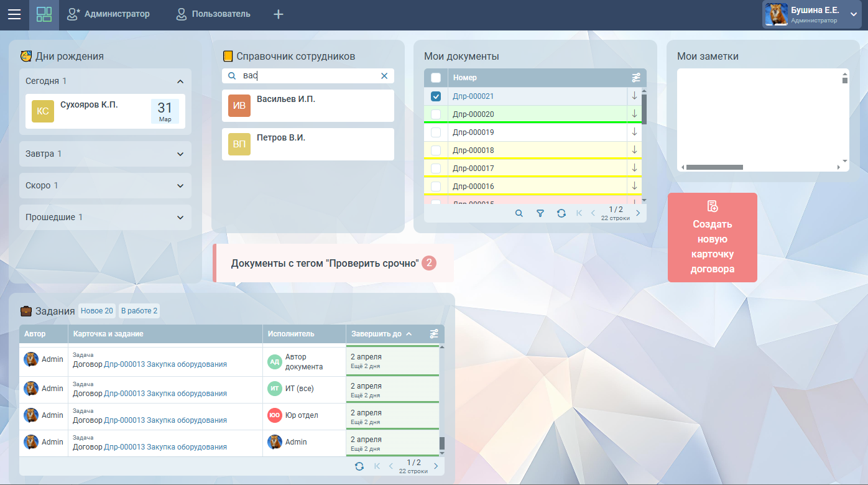Toggle the select-all documents checkbox

[x=436, y=78]
